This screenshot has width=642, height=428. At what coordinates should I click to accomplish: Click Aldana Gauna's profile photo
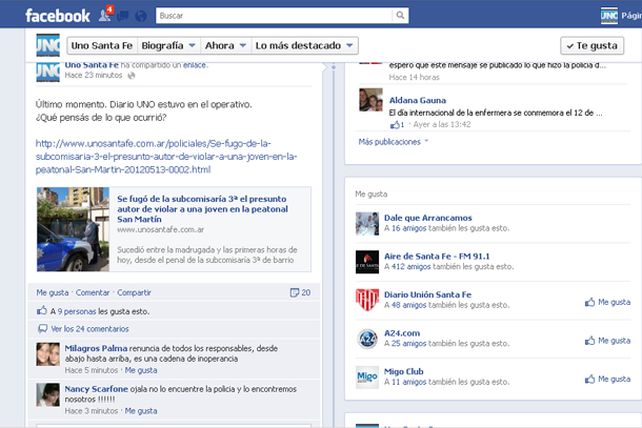pos(371,100)
